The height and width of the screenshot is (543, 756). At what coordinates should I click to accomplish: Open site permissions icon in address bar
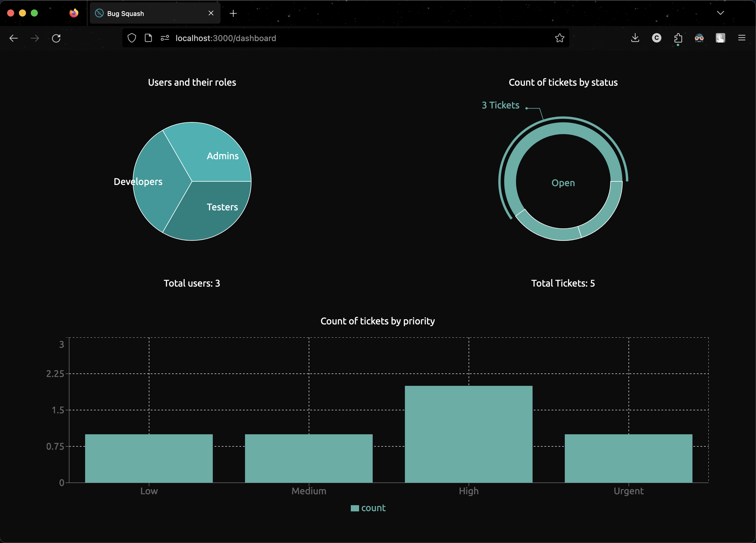[x=165, y=38]
